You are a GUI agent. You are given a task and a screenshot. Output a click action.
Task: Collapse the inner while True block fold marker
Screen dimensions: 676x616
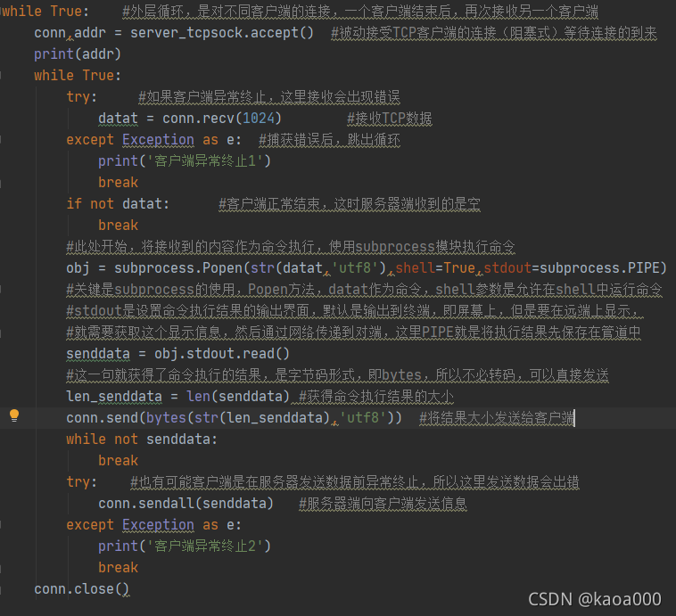1,76
